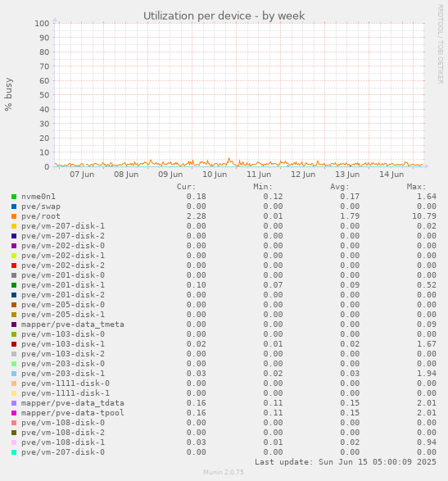Select the pve/vm-103-disk-0 legend label

tap(63, 334)
